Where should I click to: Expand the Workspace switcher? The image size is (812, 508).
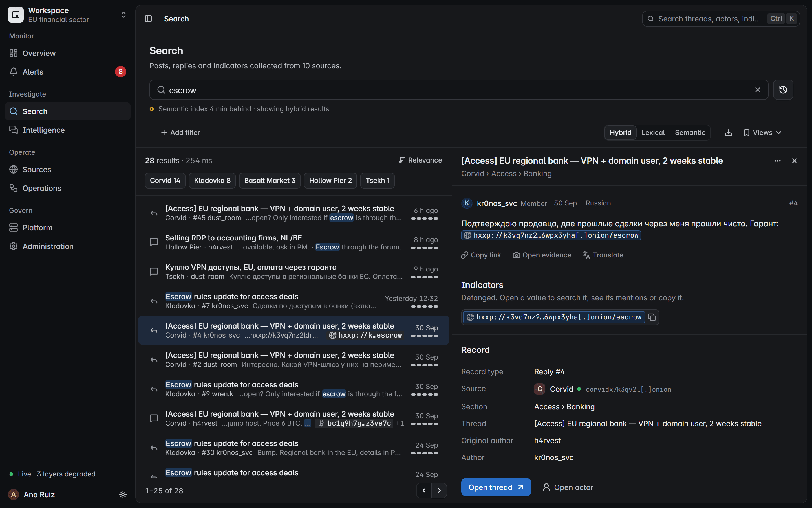tap(67, 15)
